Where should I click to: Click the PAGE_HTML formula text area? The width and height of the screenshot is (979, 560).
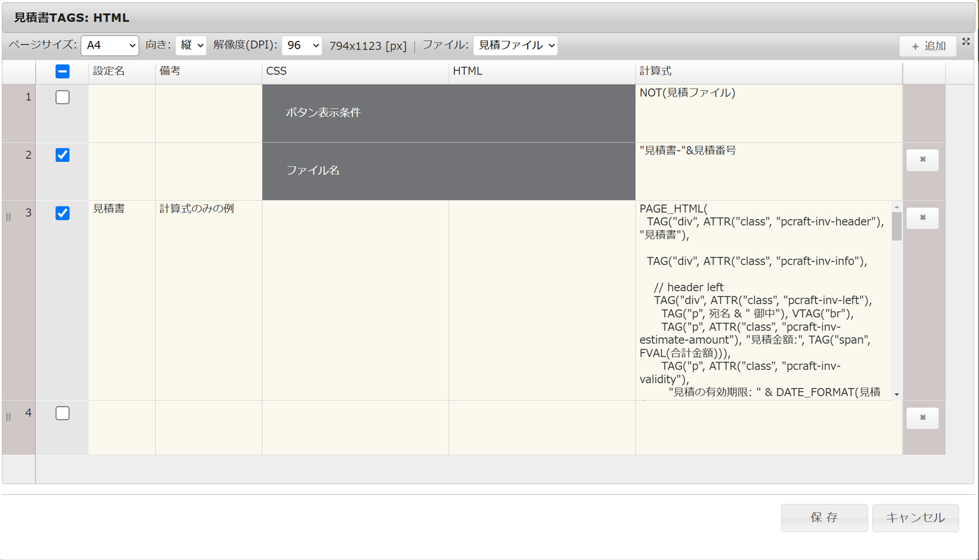[x=764, y=300]
